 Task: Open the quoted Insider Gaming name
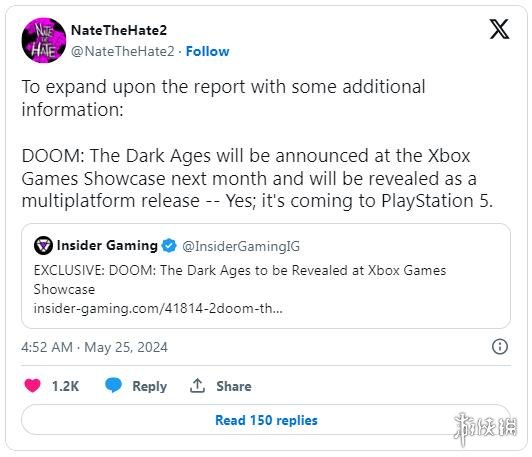[x=107, y=245]
